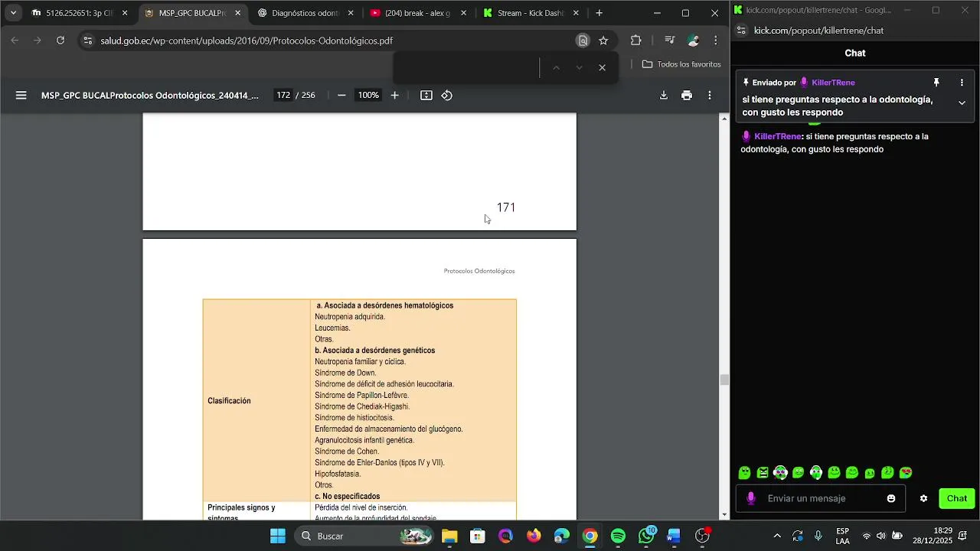Zoom out the PDF with minus button
This screenshot has width=980, height=551.
341,95
